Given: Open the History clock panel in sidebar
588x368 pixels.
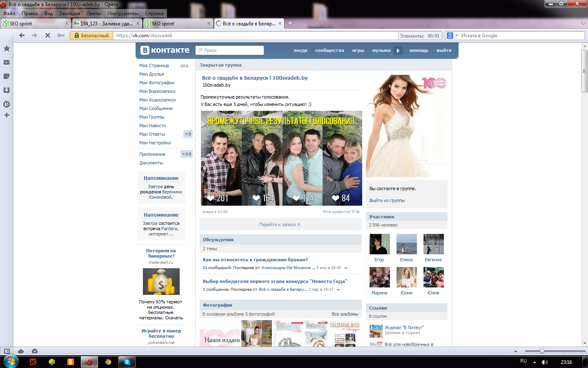Looking at the screenshot, I should 7,104.
